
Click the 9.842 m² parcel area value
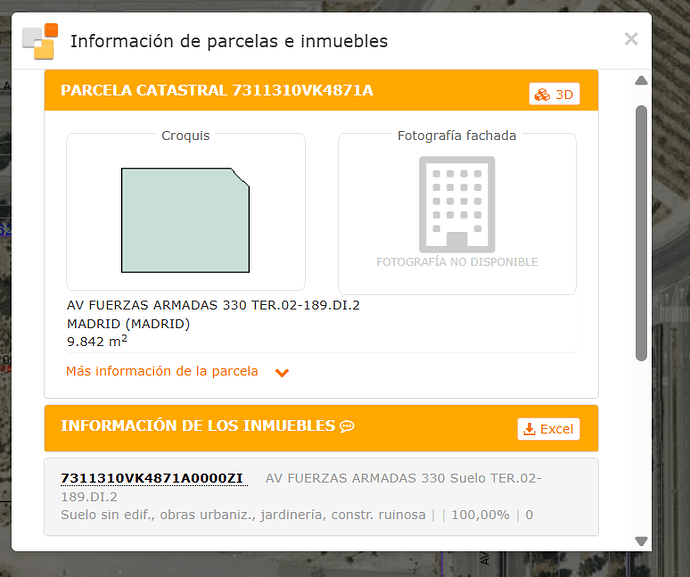(97, 341)
